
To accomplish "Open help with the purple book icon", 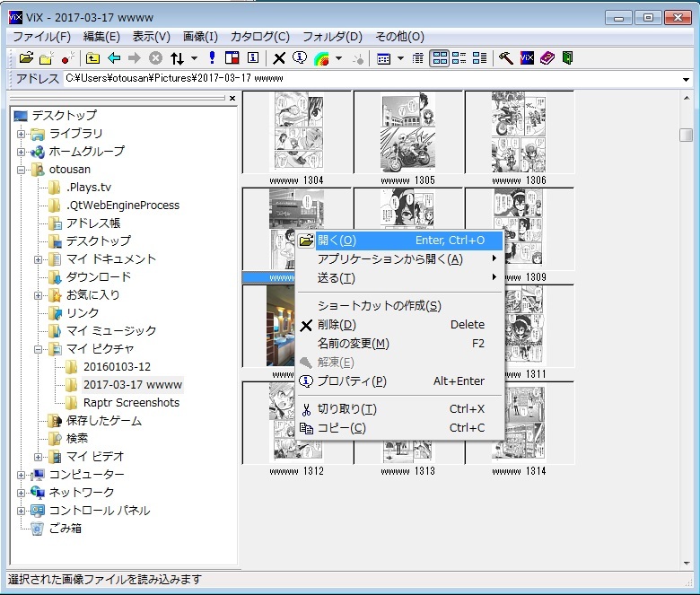I will pyautogui.click(x=547, y=58).
